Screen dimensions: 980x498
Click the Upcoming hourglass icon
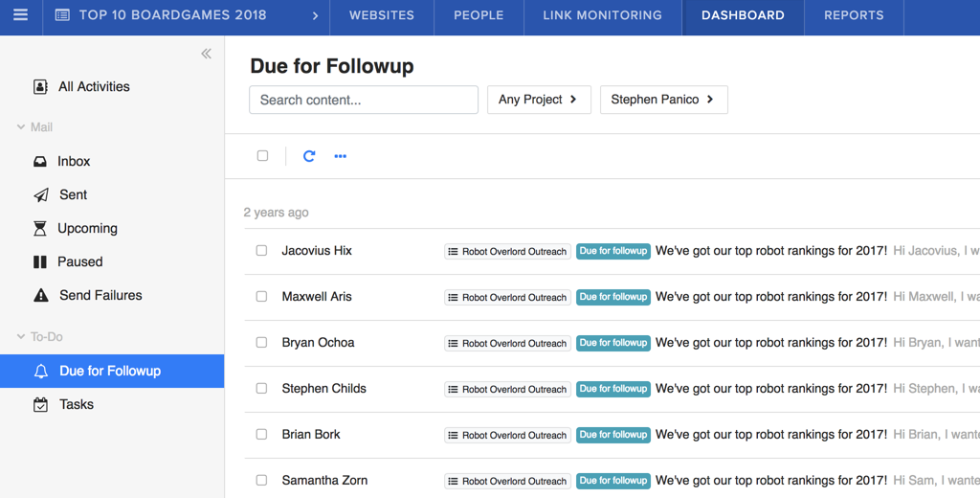coord(40,229)
